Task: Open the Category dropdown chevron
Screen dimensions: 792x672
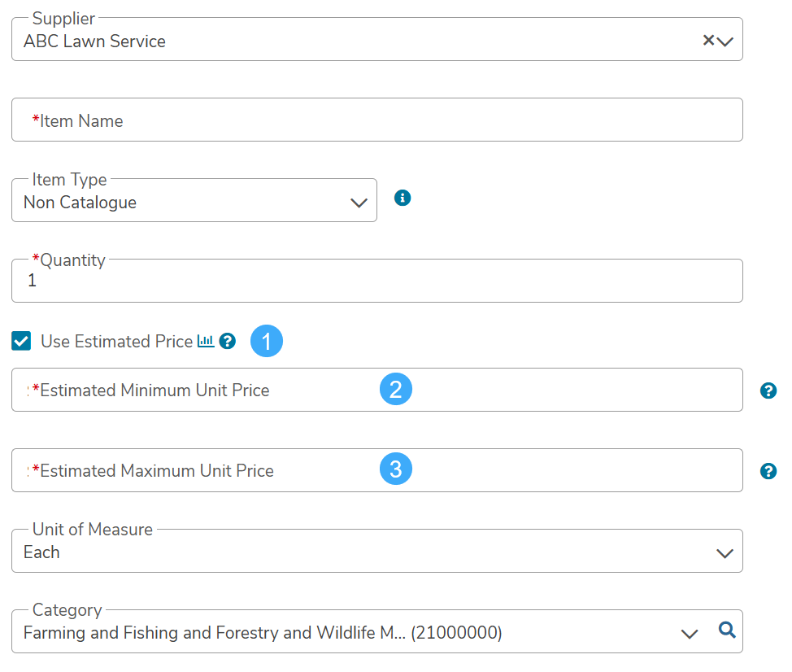Action: (690, 633)
